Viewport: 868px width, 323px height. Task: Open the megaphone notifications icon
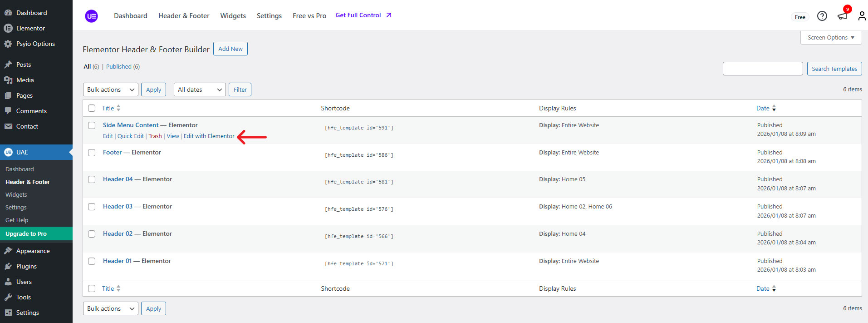(842, 16)
